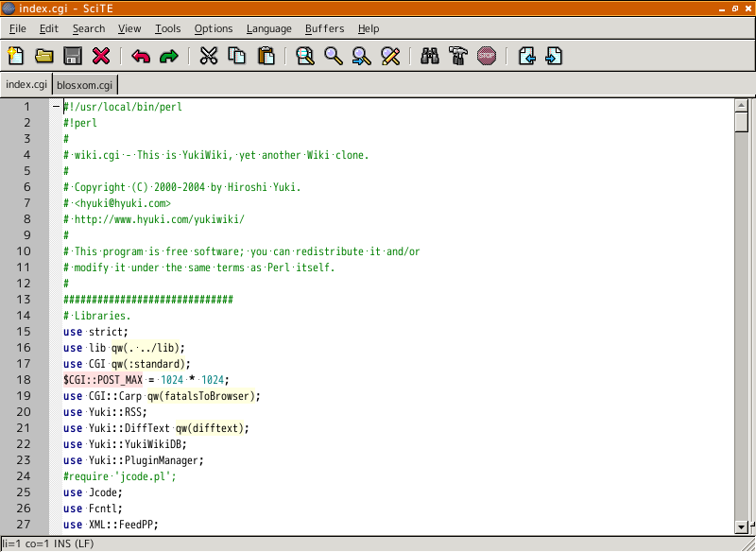Click 'qw(. ../lib)' on line 16

[146, 348]
